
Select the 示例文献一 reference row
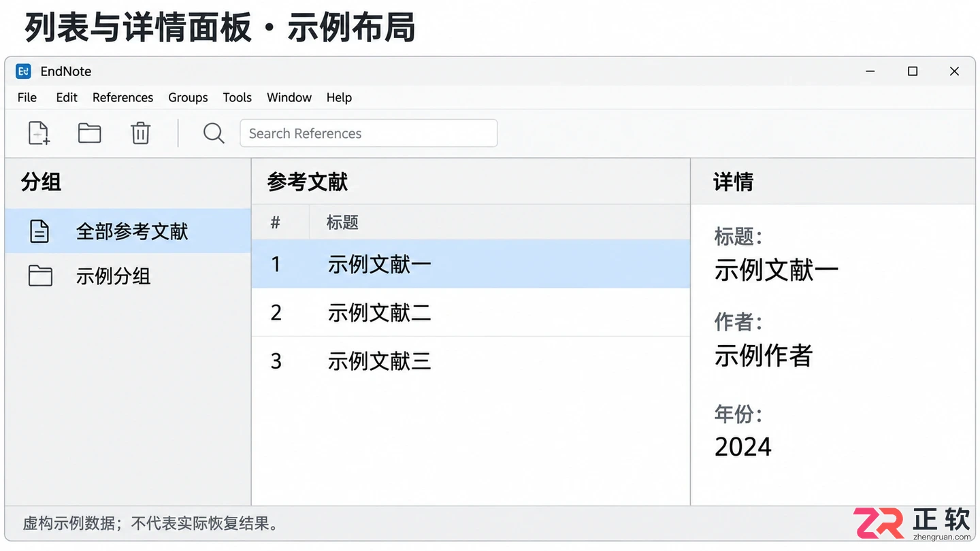(x=471, y=264)
